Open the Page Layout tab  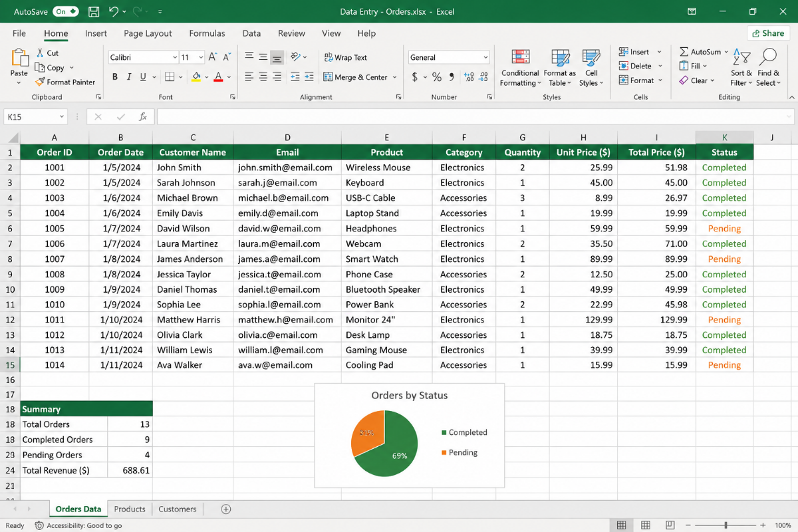(x=148, y=33)
